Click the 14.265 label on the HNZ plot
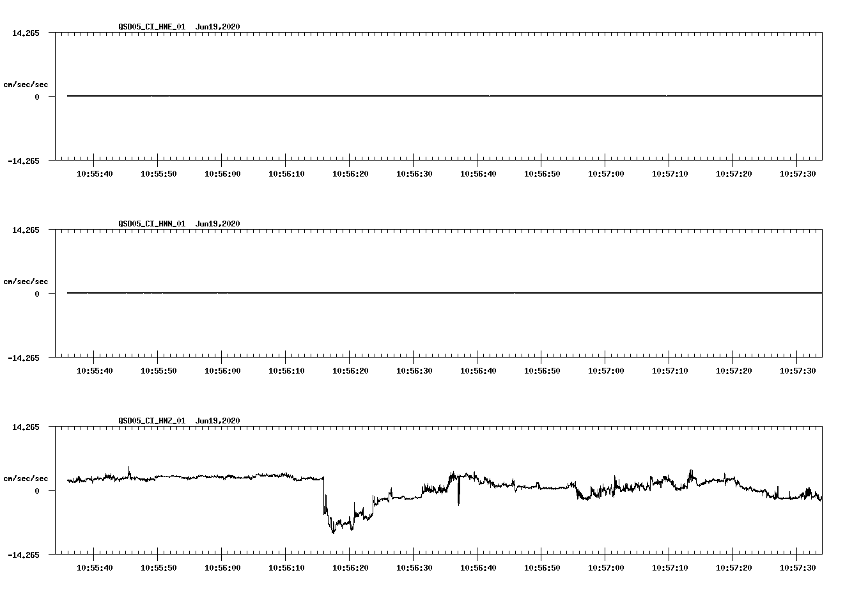The image size is (868, 591). [x=26, y=427]
